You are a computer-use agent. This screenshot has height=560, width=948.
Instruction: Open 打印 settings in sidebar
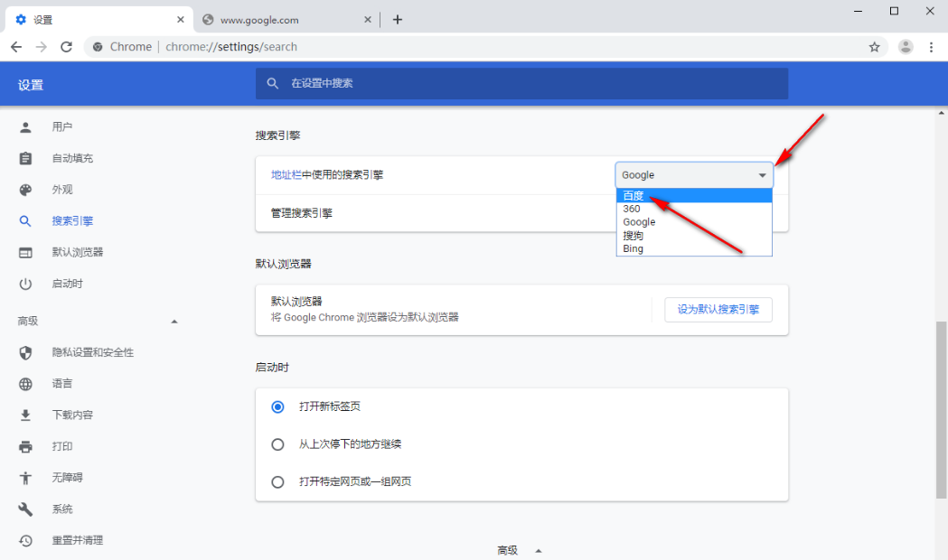coord(62,446)
